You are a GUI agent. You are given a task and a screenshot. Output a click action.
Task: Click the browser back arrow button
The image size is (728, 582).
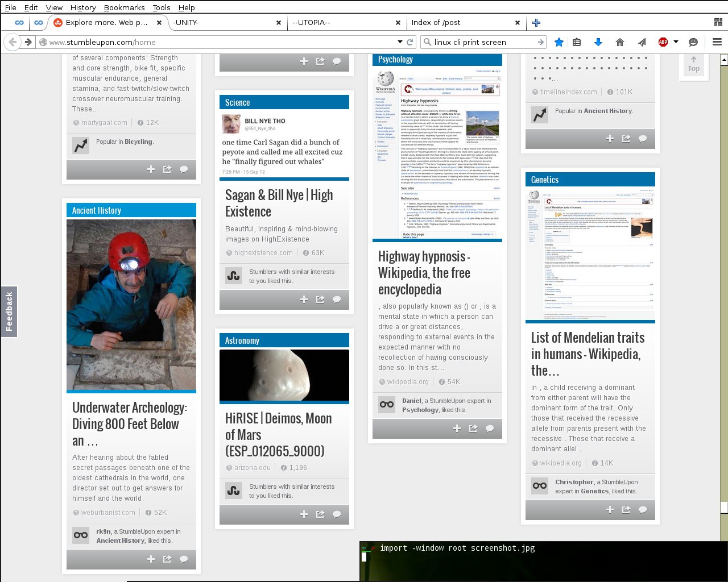[13, 42]
